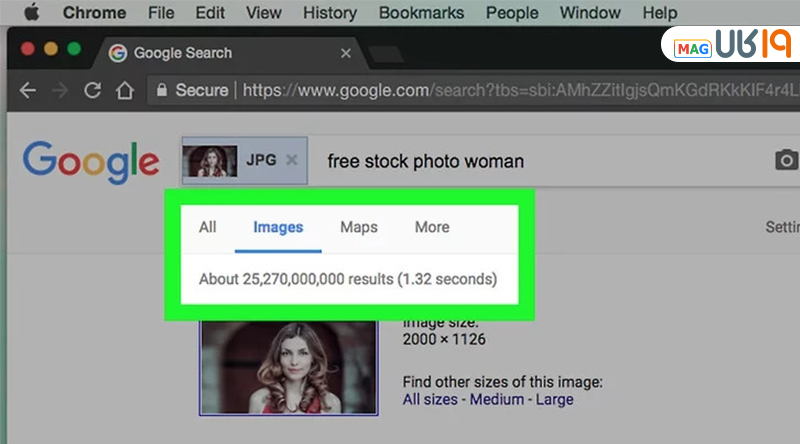Viewport: 800px width, 444px height.
Task: Switch to the Maps tab
Action: (x=359, y=227)
